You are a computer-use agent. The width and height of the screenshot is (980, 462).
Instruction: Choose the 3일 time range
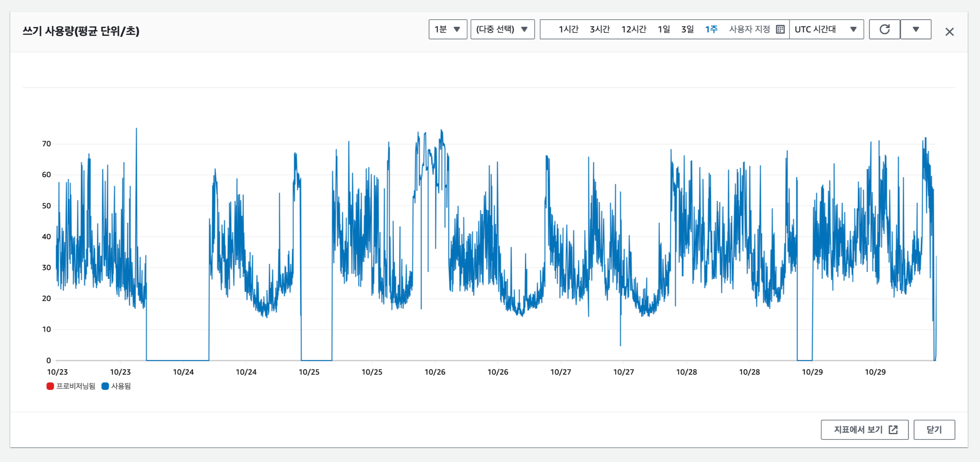click(x=687, y=29)
